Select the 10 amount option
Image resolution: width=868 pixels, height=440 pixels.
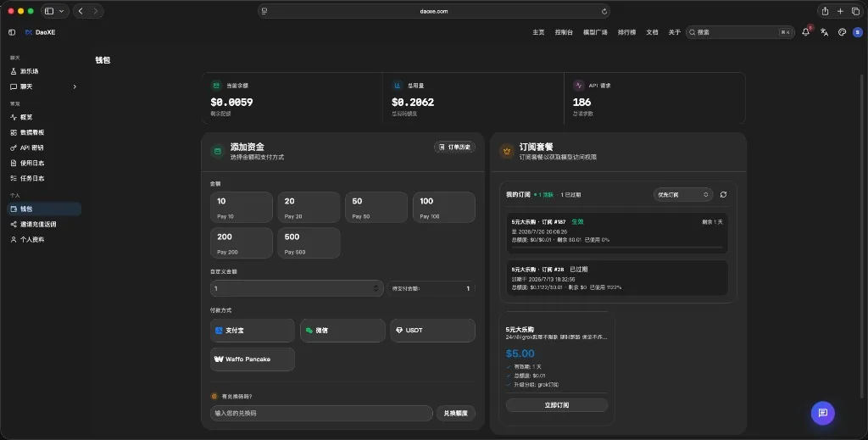click(242, 208)
